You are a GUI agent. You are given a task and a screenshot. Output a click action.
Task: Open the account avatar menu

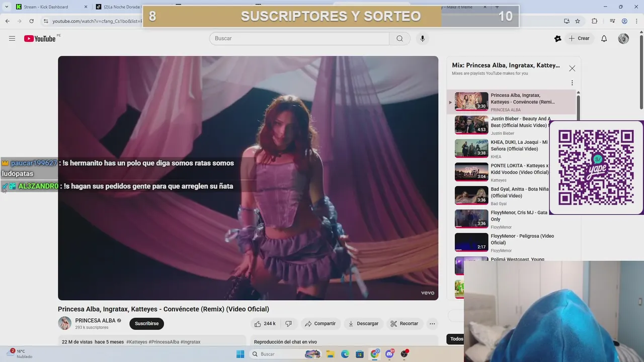coord(623,38)
